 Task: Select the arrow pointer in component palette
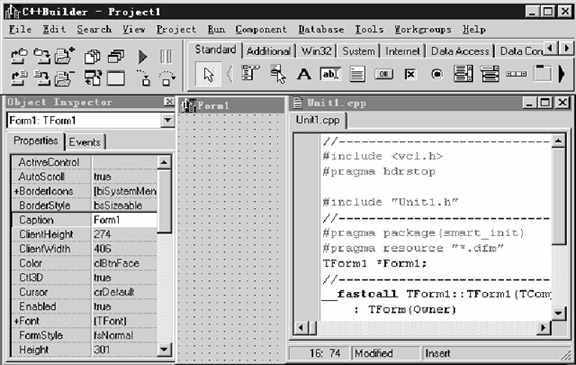pyautogui.click(x=208, y=75)
